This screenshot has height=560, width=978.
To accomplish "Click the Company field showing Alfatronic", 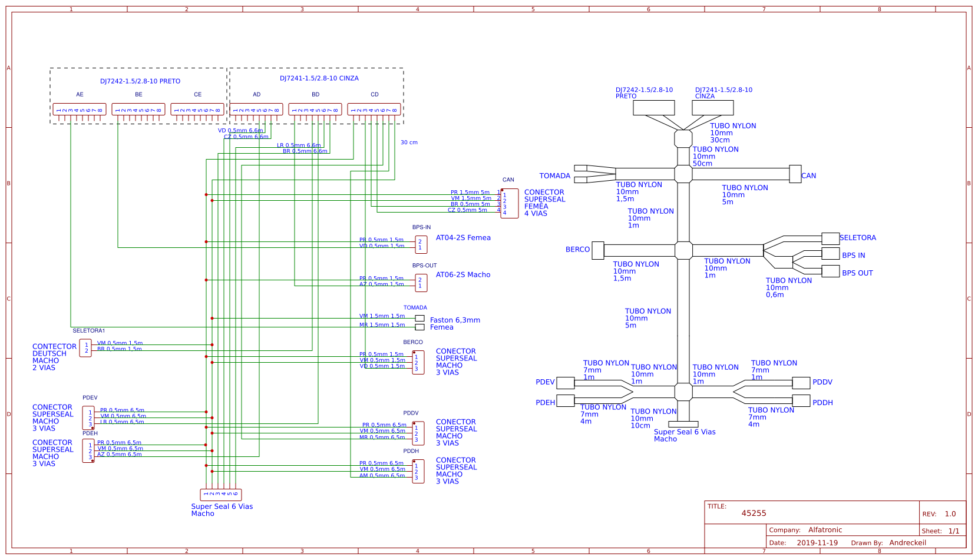I will 824,529.
